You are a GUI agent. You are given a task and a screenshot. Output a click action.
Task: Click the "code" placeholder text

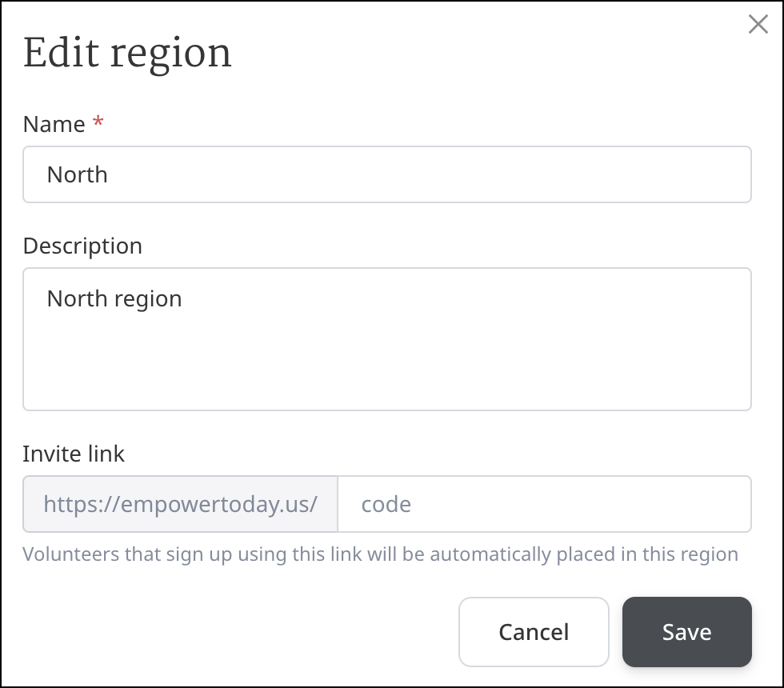tap(386, 504)
